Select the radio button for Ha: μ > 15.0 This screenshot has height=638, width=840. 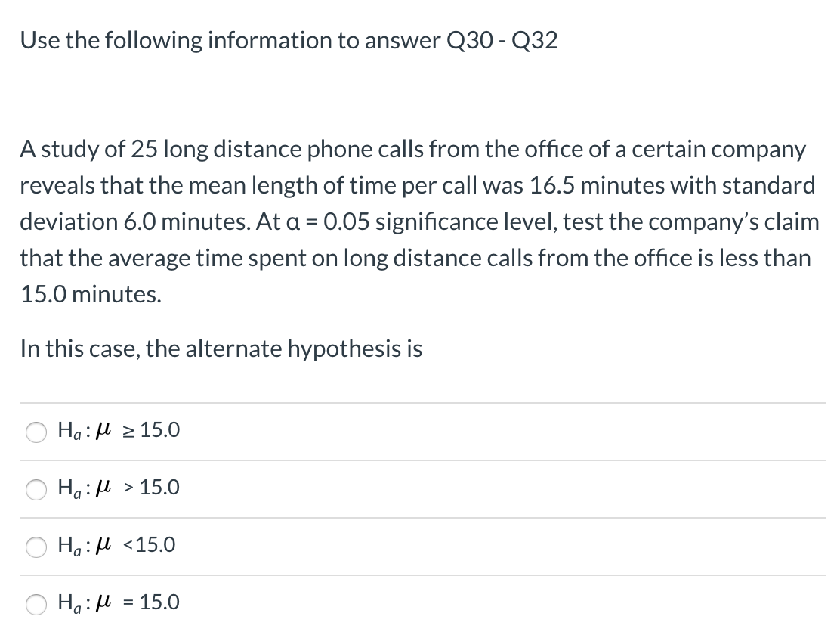[x=36, y=489]
